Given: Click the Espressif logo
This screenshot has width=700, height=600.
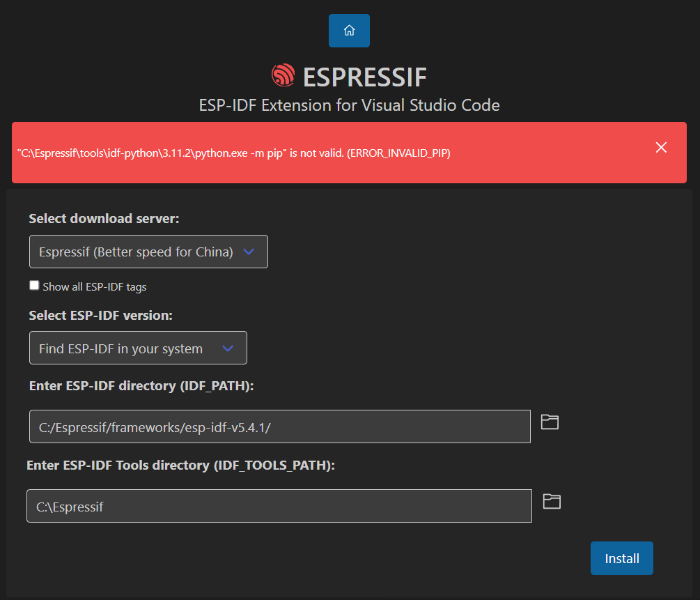Looking at the screenshot, I should 283,74.
